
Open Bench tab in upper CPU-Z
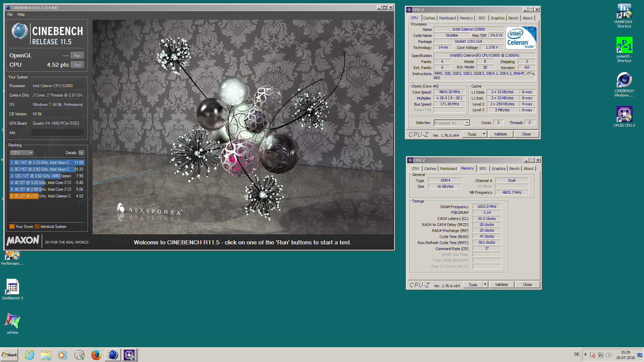(x=513, y=18)
